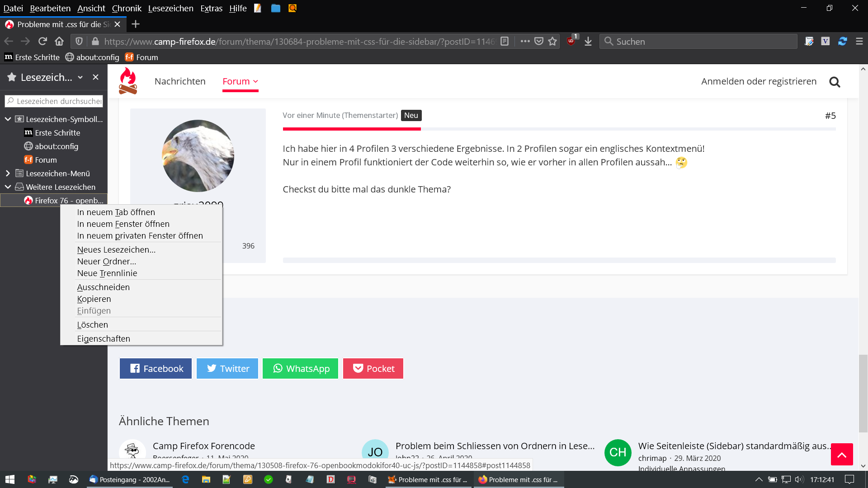
Task: Bookmark this page with star icon
Action: coord(552,41)
